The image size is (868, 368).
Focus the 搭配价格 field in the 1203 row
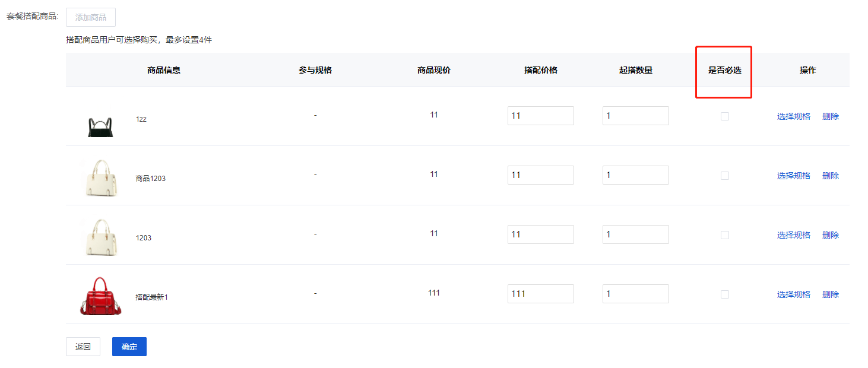541,234
